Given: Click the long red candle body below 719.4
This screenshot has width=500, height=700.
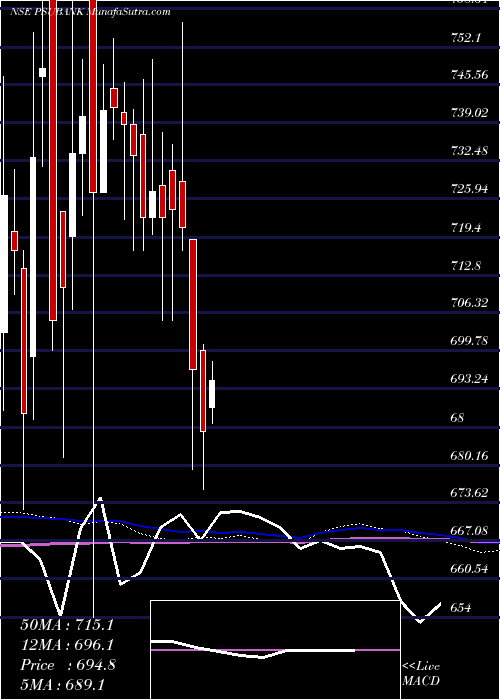Looking at the screenshot, I should click(193, 304).
